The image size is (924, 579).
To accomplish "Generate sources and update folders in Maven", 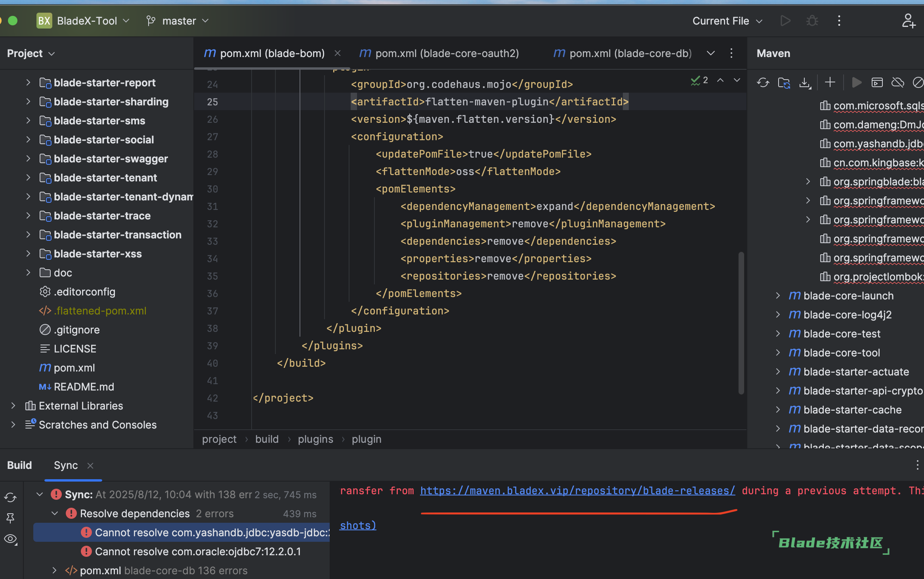I will pyautogui.click(x=784, y=82).
